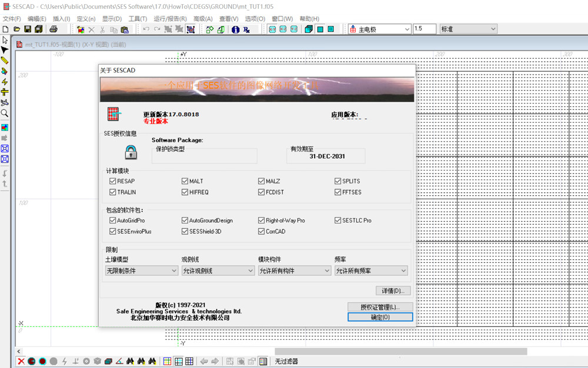Open the 观测线 dropdown showing 允许观测线
The width and height of the screenshot is (588, 368).
click(218, 270)
